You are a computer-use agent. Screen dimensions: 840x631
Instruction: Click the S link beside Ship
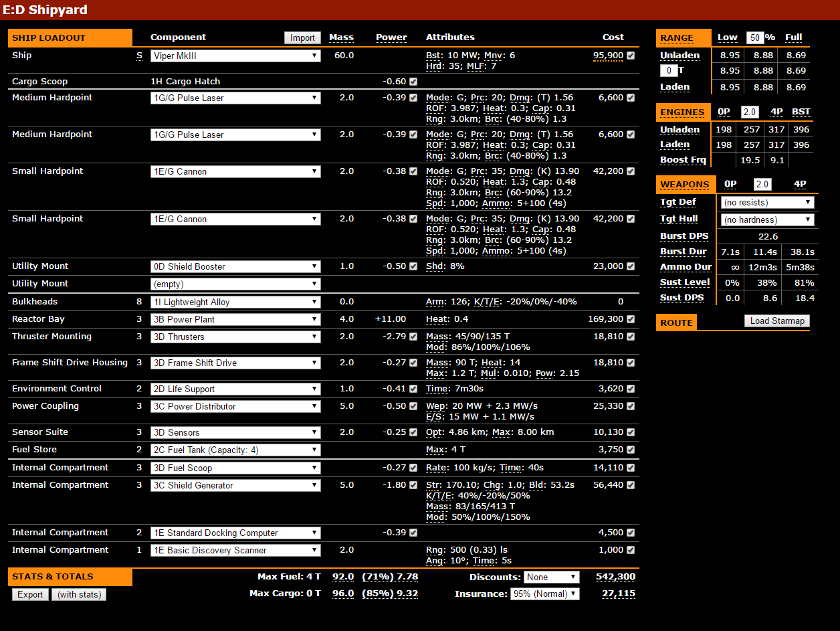pos(139,56)
